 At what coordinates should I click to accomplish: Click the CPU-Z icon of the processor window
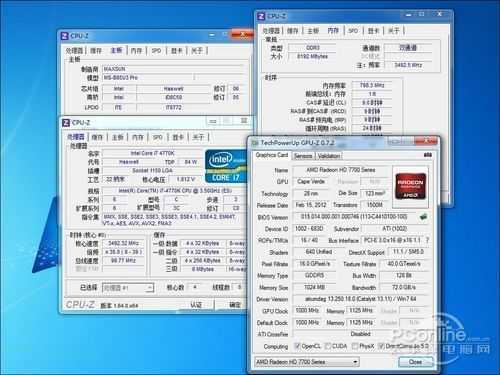(x=66, y=123)
